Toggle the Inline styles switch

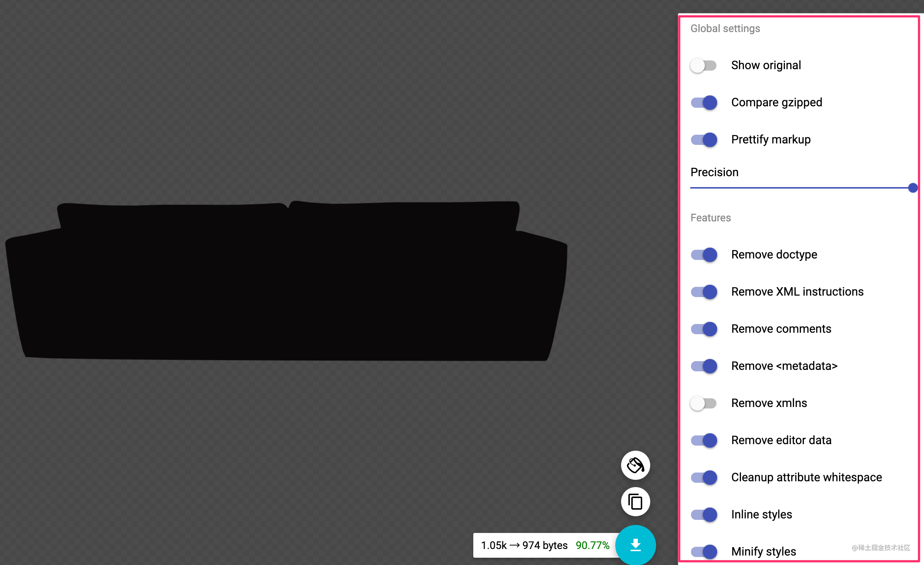703,515
